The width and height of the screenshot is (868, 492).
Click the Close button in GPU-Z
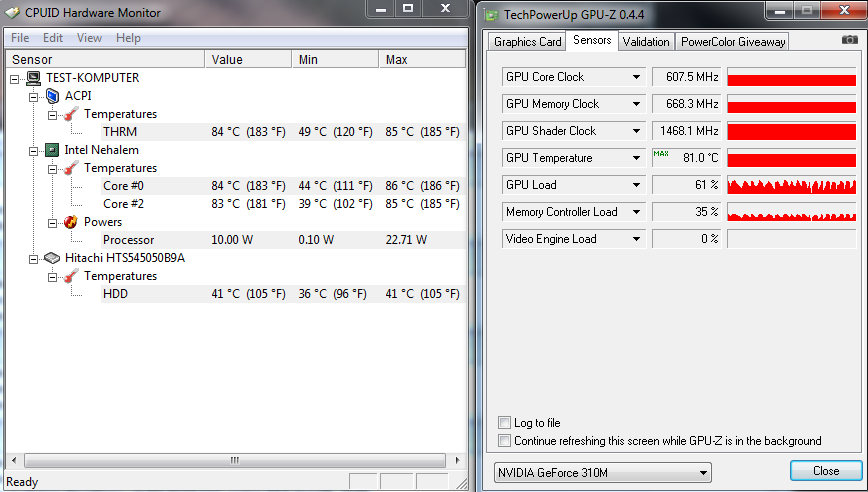coord(825,471)
